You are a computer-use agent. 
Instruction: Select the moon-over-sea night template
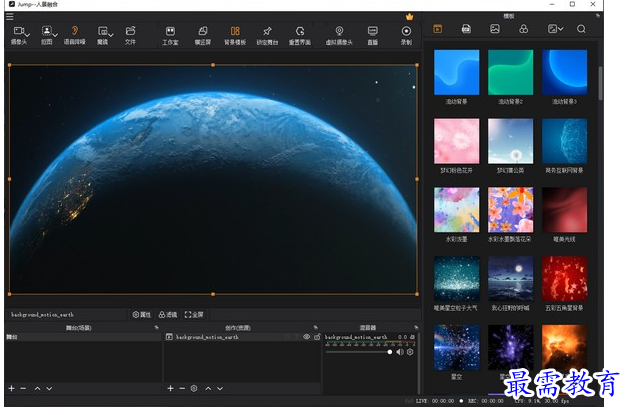(x=511, y=279)
